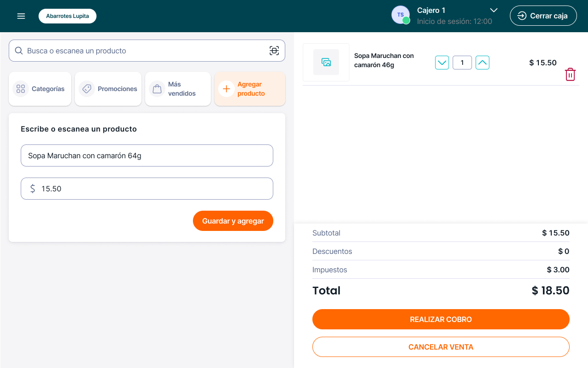The image size is (588, 368).
Task: Cancel the sale with CANCELAR VENTA
Action: coord(441,347)
